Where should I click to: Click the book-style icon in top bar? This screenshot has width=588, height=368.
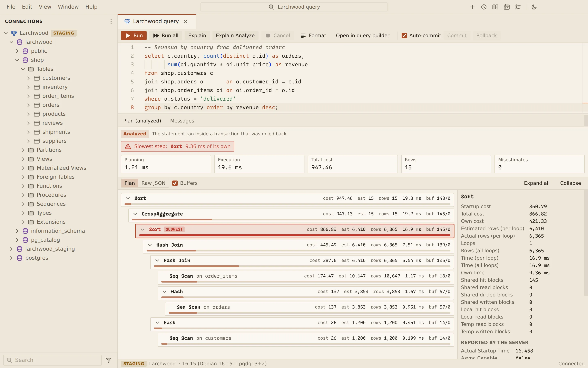[x=495, y=7]
